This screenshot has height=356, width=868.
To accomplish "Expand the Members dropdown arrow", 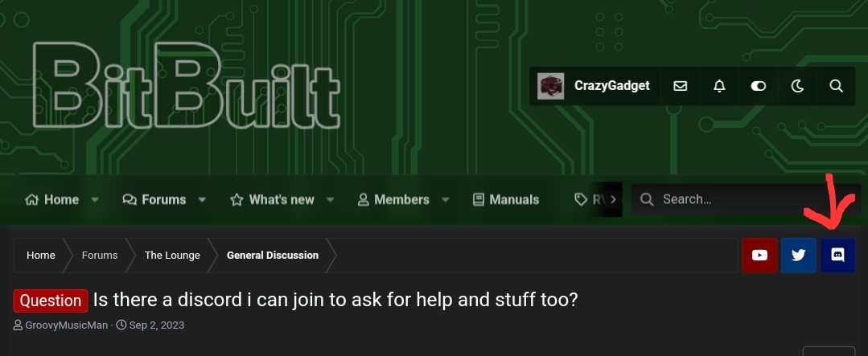I will click(x=445, y=199).
